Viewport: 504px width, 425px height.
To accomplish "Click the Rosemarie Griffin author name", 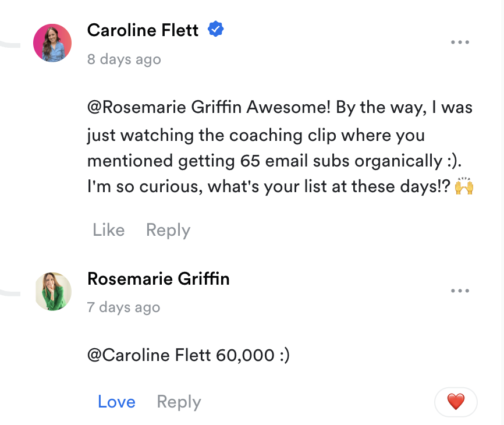I will pyautogui.click(x=158, y=279).
